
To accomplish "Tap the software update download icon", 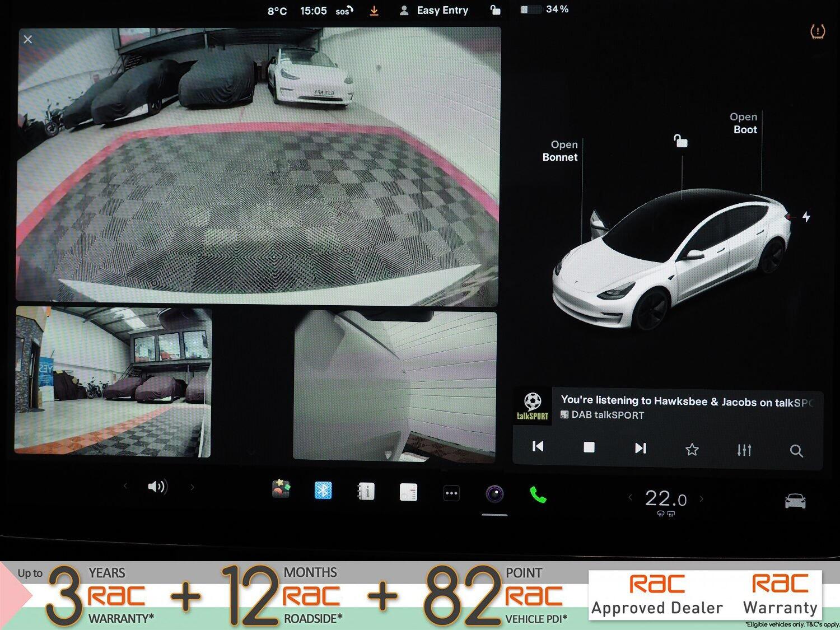I will coord(374,11).
